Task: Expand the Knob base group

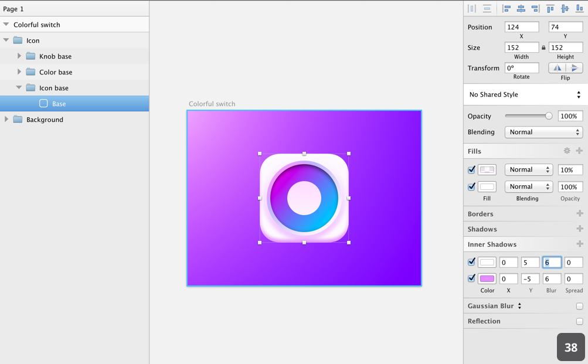Action: [x=19, y=56]
